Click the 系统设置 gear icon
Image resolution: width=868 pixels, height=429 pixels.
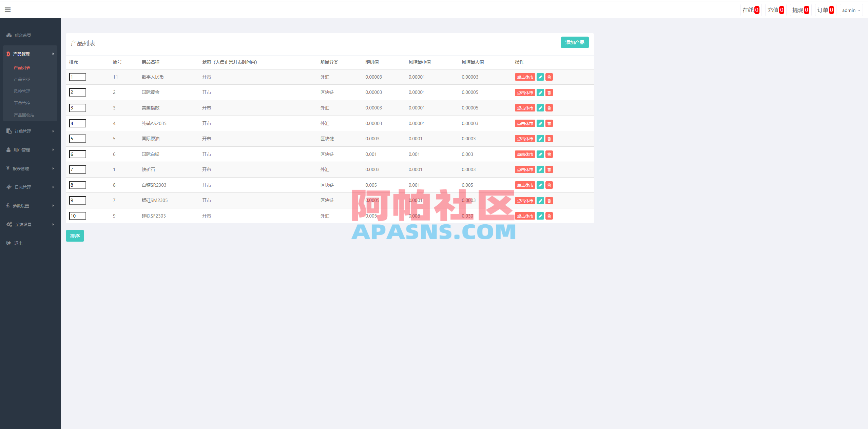tap(9, 224)
